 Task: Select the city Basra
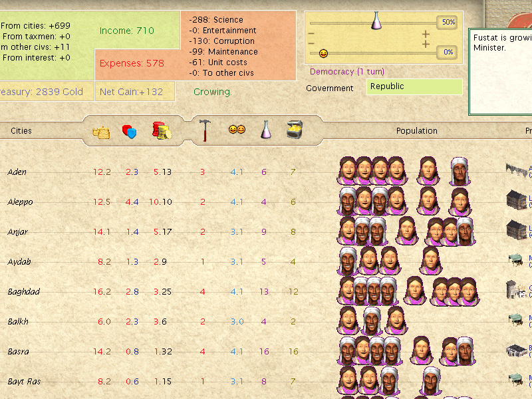click(19, 352)
